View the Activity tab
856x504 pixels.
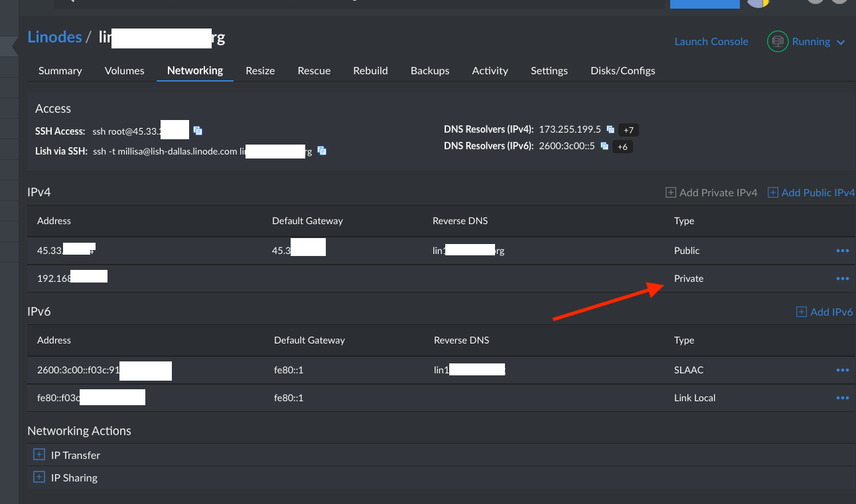click(490, 70)
